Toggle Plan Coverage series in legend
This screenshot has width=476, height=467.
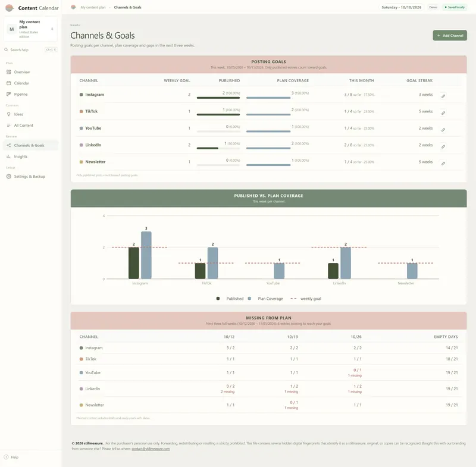pyautogui.click(x=265, y=299)
